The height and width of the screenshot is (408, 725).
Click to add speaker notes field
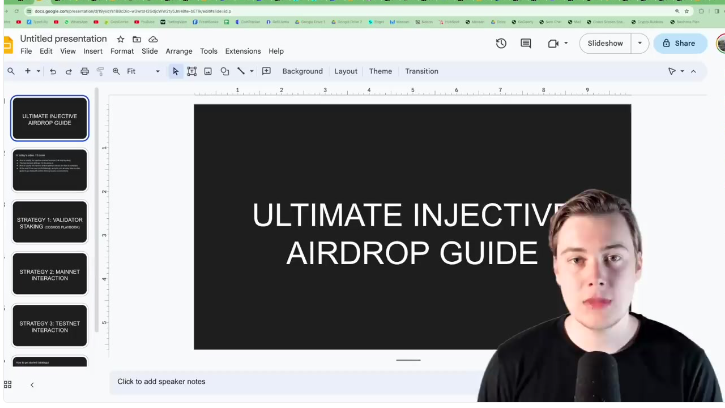(x=296, y=382)
